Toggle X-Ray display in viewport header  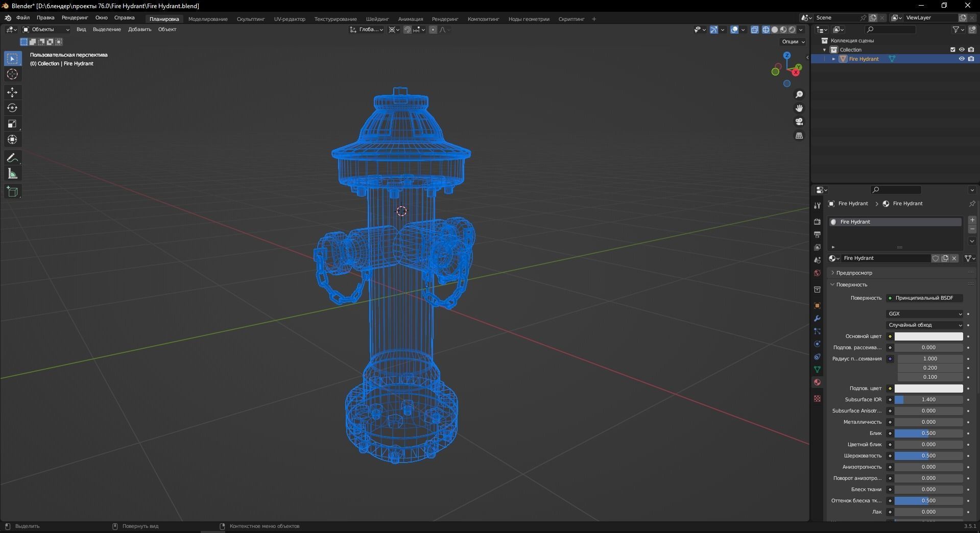(755, 30)
